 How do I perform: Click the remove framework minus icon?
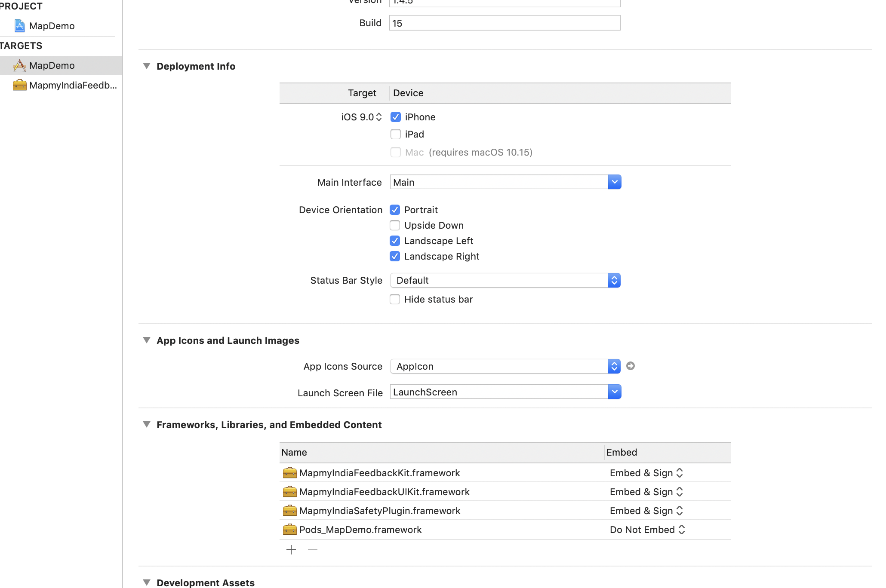coord(313,550)
